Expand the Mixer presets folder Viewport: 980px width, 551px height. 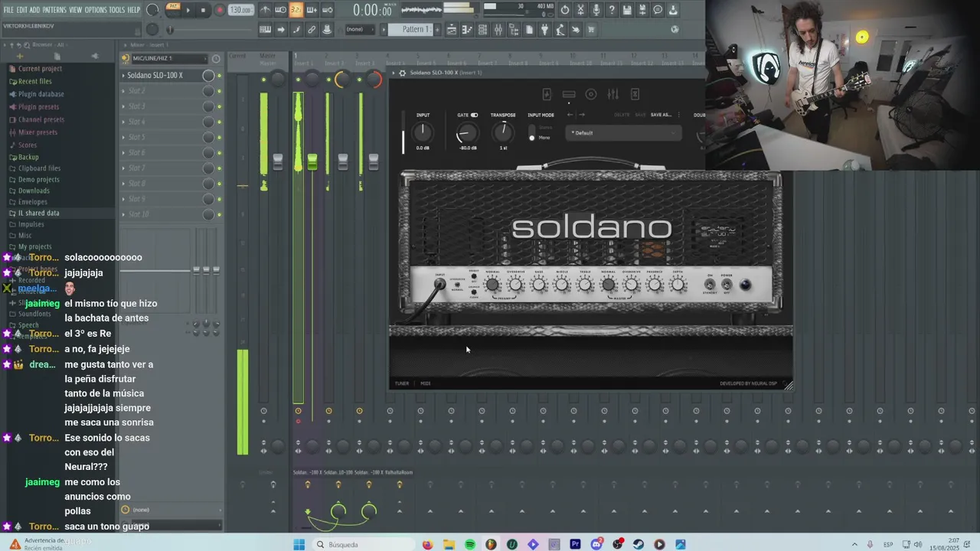[38, 132]
